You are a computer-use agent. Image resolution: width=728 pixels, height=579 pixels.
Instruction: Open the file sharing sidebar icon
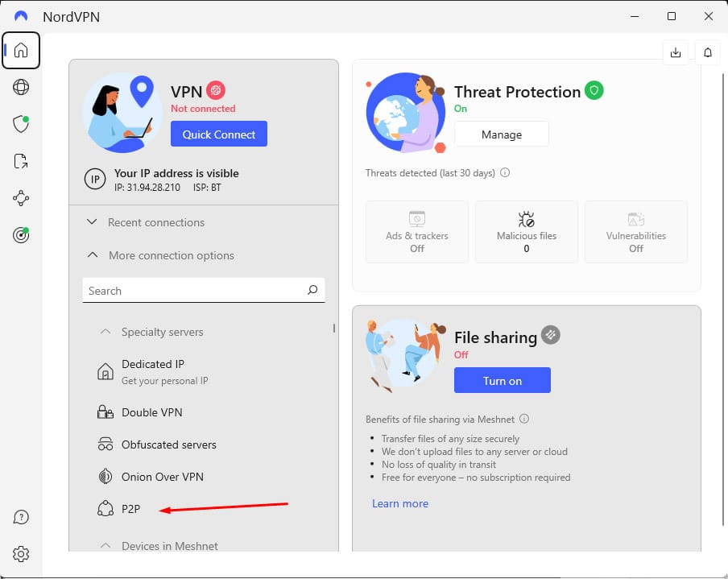(x=21, y=161)
